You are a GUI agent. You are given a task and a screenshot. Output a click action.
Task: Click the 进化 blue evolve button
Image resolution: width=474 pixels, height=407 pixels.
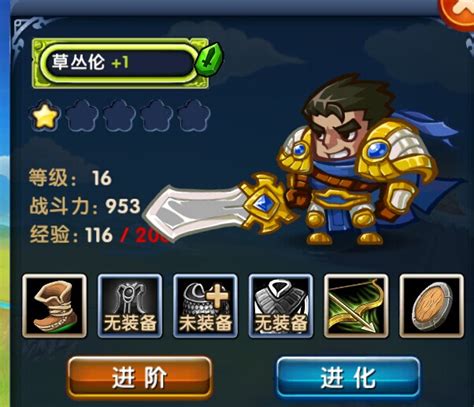click(348, 378)
